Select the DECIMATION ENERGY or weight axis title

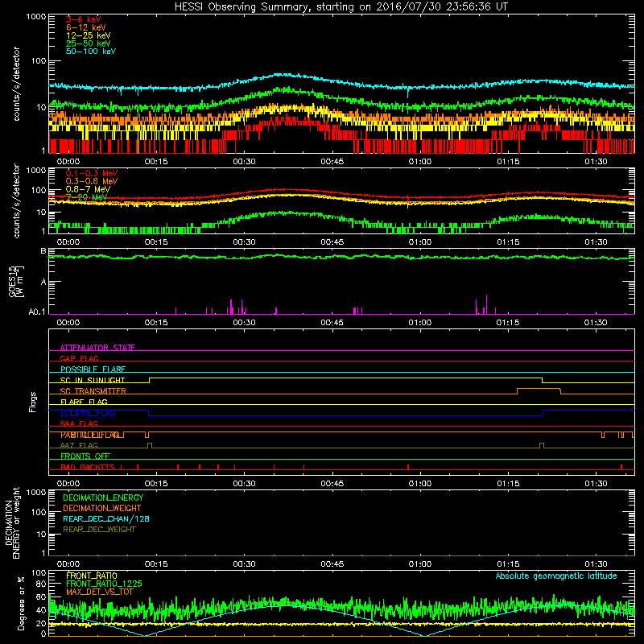tap(12, 522)
